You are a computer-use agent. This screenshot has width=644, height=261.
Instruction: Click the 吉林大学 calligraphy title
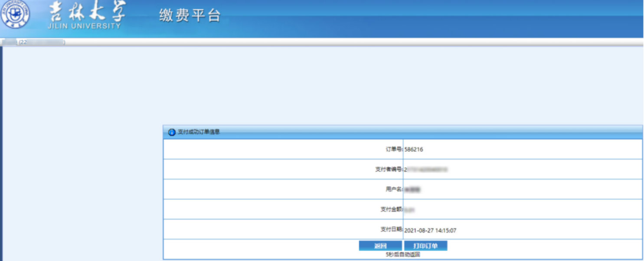point(87,12)
